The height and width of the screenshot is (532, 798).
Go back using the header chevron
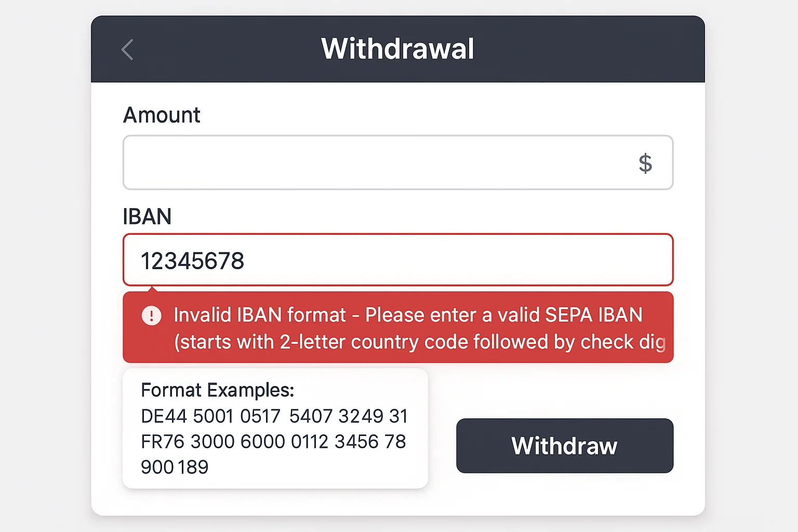127,50
